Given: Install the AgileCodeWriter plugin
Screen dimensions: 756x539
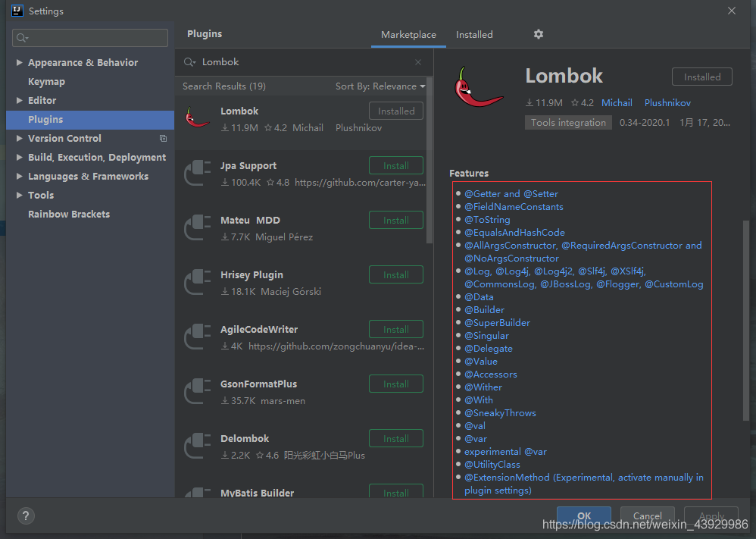Looking at the screenshot, I should pos(396,329).
